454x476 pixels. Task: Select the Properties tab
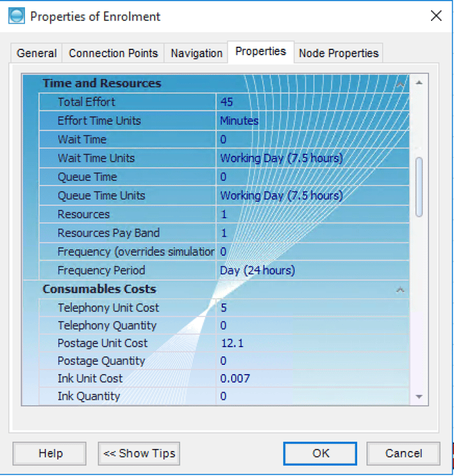(x=261, y=51)
